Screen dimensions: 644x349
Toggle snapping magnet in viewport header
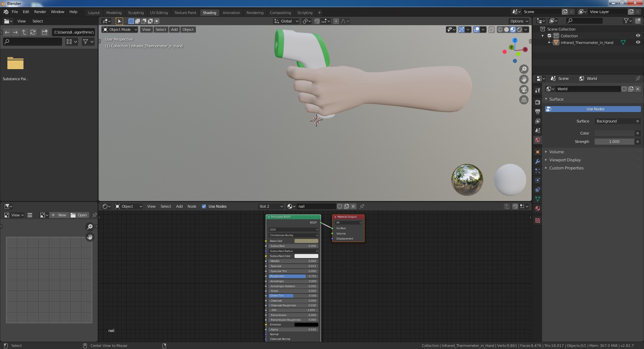tap(317, 21)
